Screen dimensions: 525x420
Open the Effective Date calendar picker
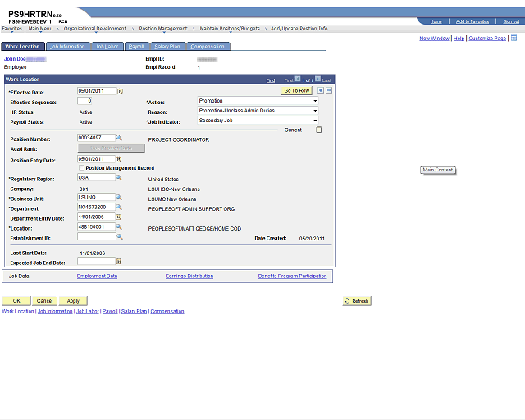[x=121, y=91]
